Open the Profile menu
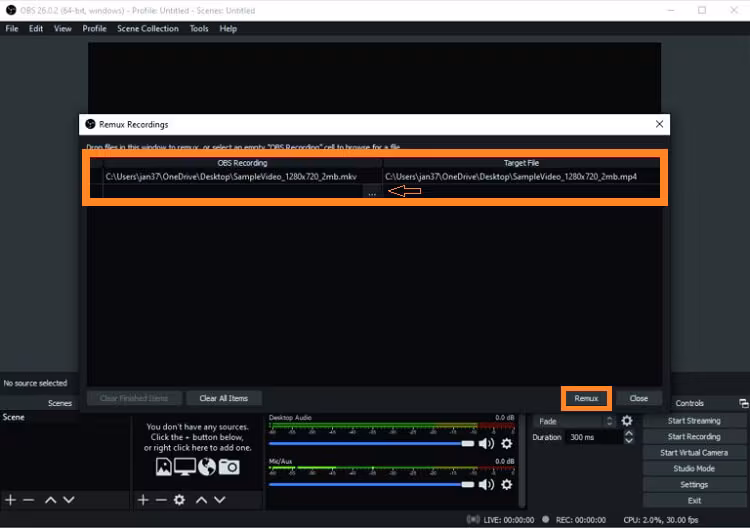The height and width of the screenshot is (528, 750). pyautogui.click(x=94, y=29)
